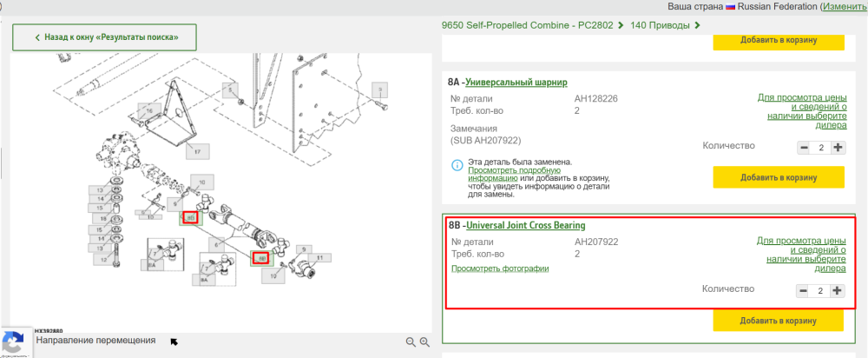Zoom out the parts diagram
The height and width of the screenshot is (358, 868).
411,342
